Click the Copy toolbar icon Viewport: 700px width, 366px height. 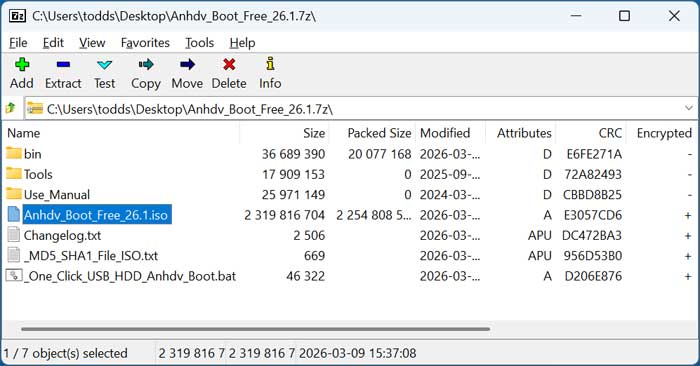(146, 65)
